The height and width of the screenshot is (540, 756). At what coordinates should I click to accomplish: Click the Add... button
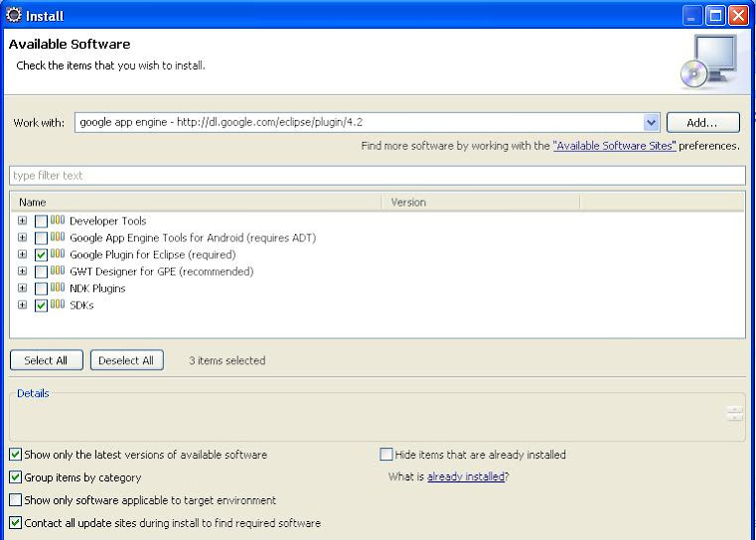tap(703, 122)
